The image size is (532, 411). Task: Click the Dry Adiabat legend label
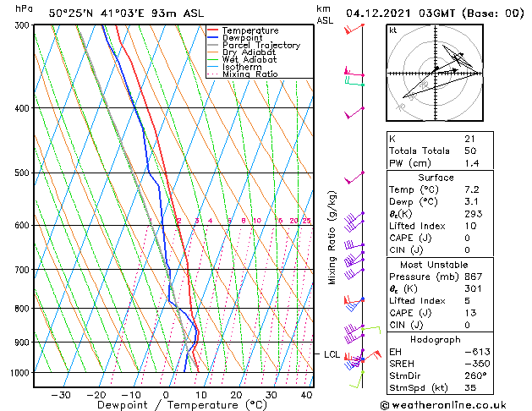[249, 52]
